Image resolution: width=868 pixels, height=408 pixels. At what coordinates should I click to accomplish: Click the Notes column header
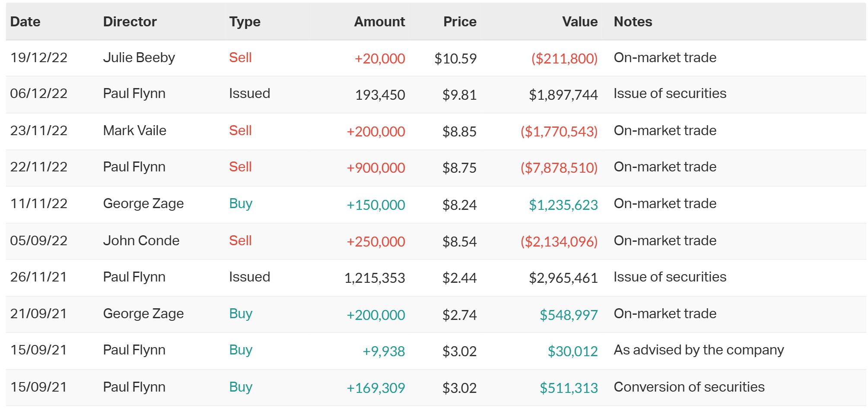[633, 22]
